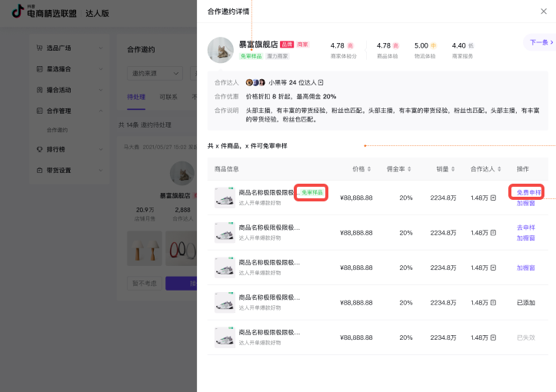Open first product's 合作达人 detail icon

[493, 198]
